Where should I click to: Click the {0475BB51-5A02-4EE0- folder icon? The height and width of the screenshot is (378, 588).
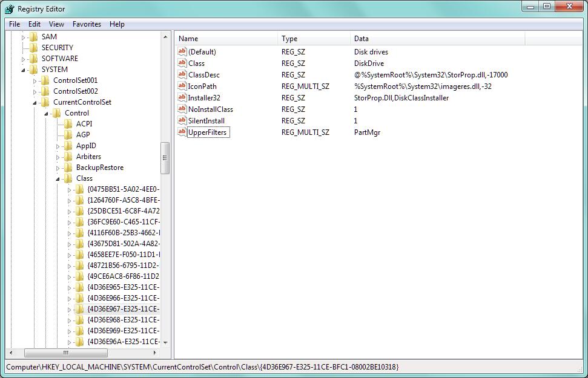tap(80, 189)
